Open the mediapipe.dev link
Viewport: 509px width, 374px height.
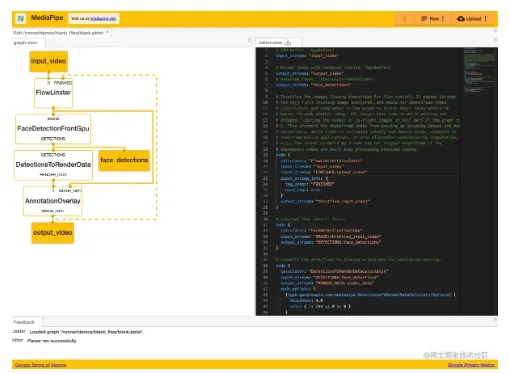pyautogui.click(x=103, y=19)
